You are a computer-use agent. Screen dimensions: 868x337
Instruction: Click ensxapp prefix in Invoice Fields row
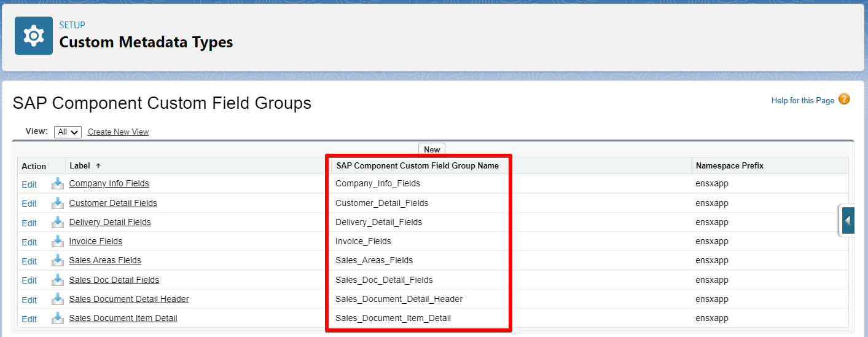point(712,241)
